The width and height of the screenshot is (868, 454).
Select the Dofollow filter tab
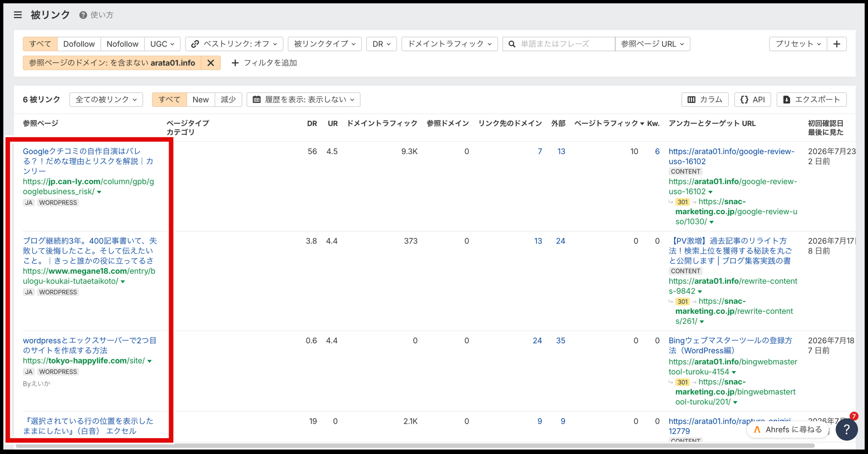pyautogui.click(x=79, y=44)
